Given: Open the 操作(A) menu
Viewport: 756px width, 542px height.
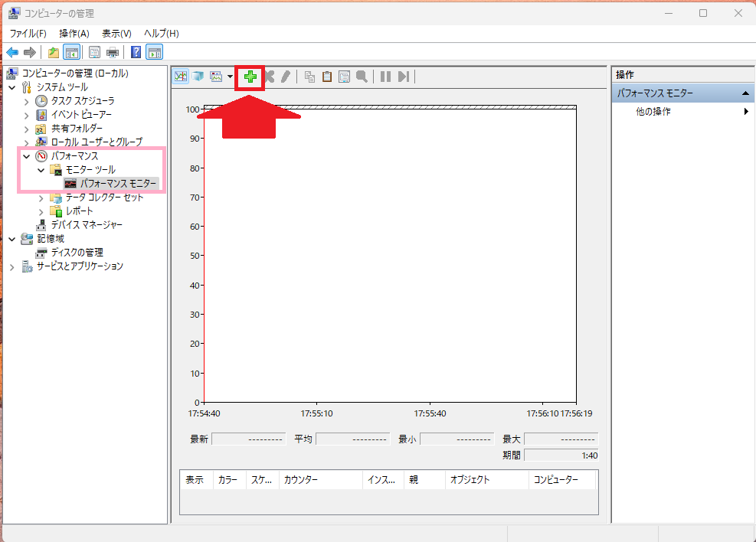Looking at the screenshot, I should click(x=74, y=34).
